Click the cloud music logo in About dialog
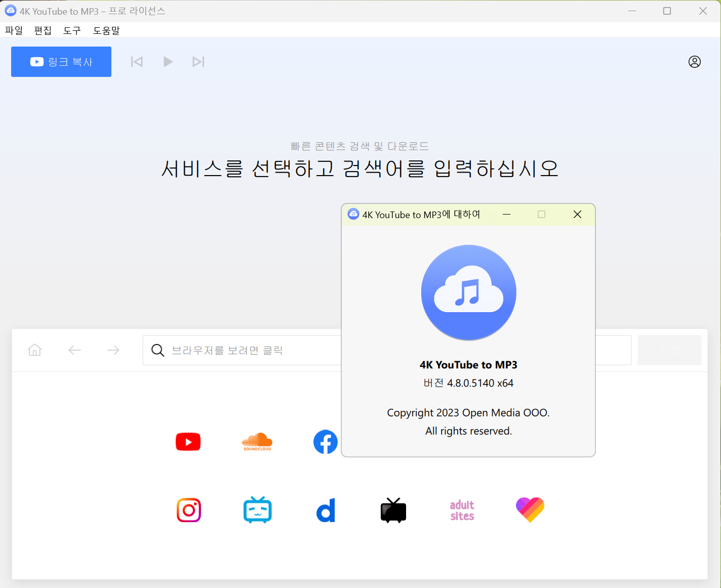This screenshot has width=721, height=588. coord(469,292)
